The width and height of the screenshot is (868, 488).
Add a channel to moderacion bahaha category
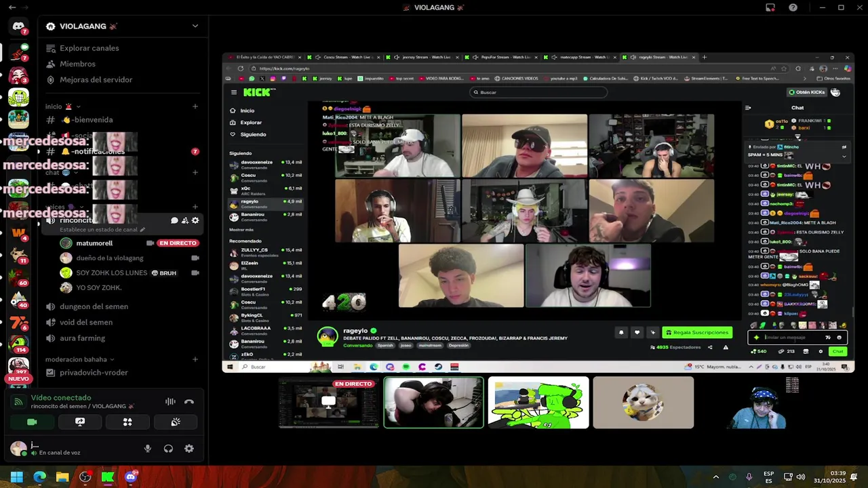tap(195, 359)
